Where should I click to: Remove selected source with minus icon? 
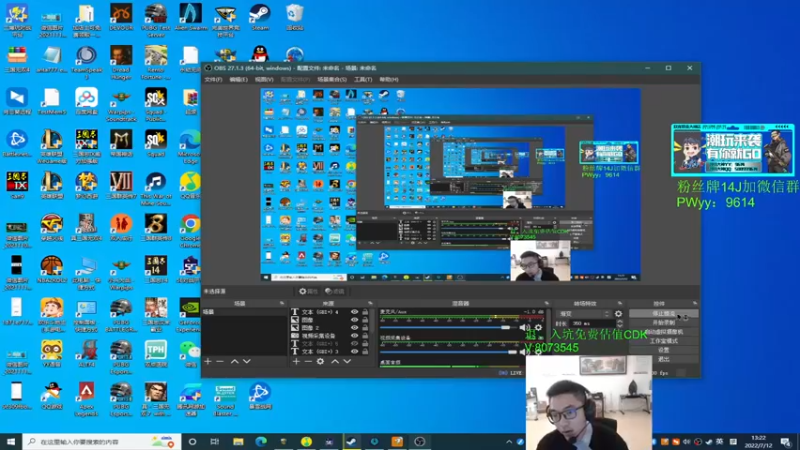tap(308, 361)
